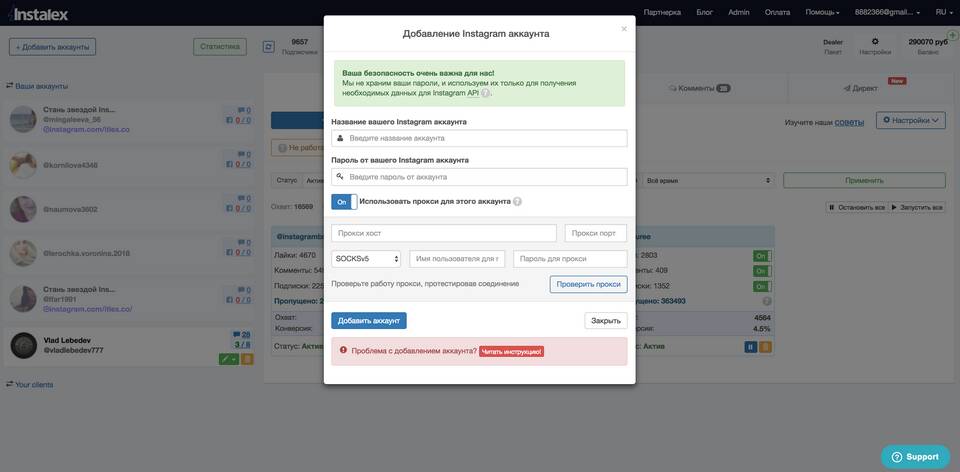Click the Закрыть button
The image size is (960, 472).
point(606,321)
